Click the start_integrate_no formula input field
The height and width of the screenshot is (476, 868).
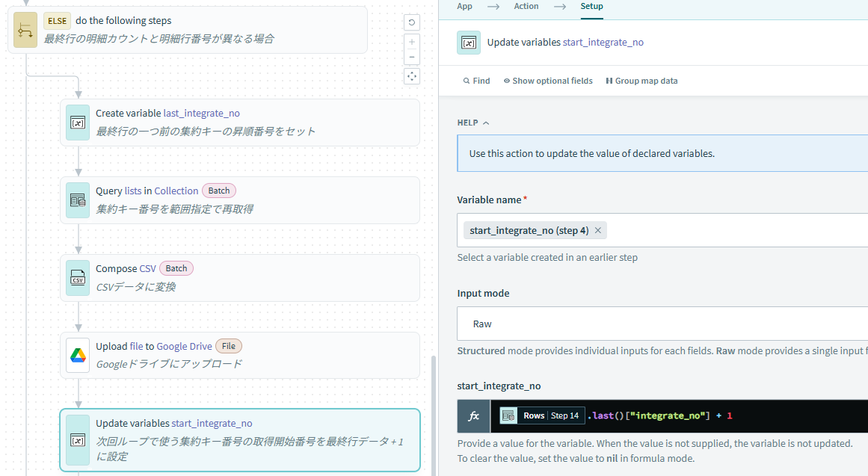(x=680, y=416)
